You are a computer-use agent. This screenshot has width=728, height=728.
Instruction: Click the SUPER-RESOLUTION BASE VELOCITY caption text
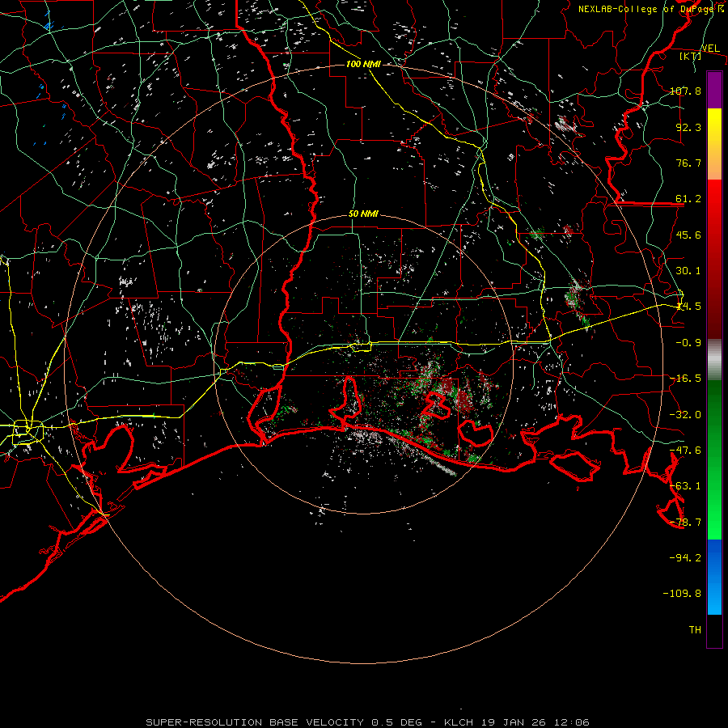255,722
